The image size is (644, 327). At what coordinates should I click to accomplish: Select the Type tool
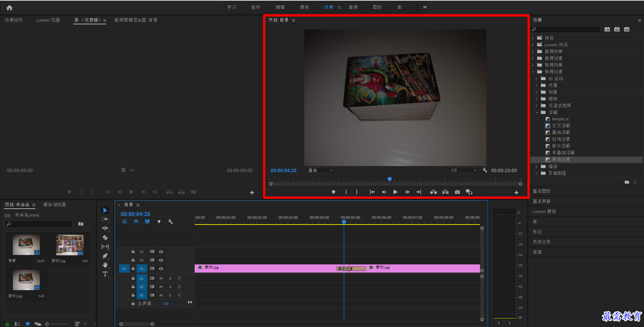(x=105, y=274)
